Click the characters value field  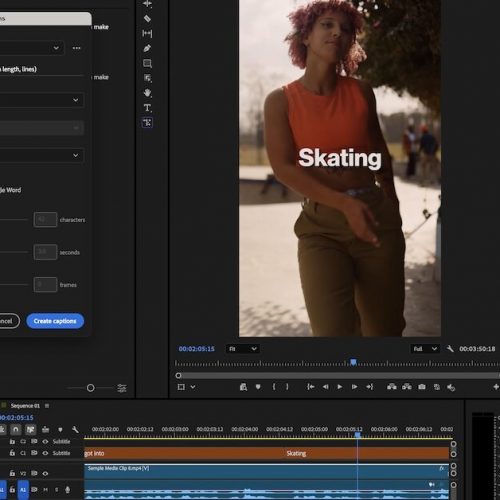click(x=45, y=220)
